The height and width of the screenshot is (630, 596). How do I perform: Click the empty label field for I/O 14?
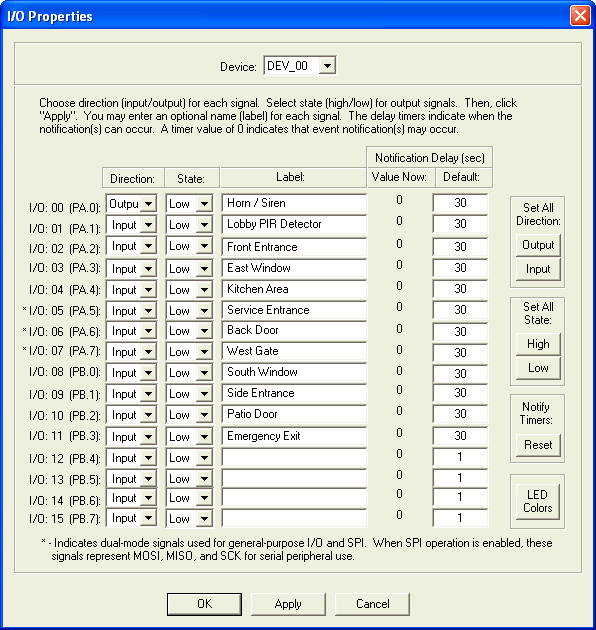click(x=294, y=497)
